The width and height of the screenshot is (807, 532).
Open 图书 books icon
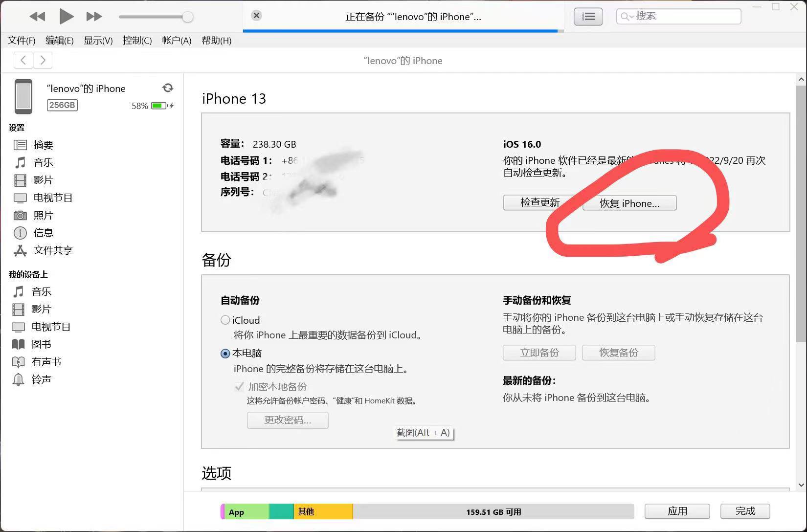(18, 344)
